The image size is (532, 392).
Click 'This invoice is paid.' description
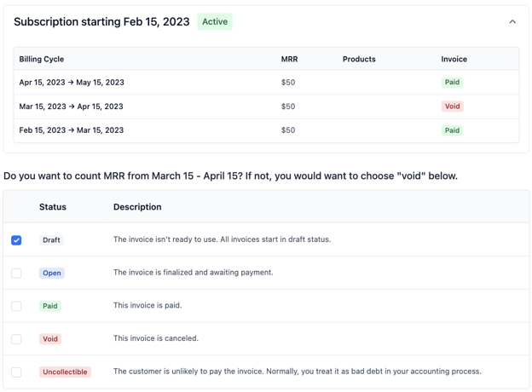147,305
